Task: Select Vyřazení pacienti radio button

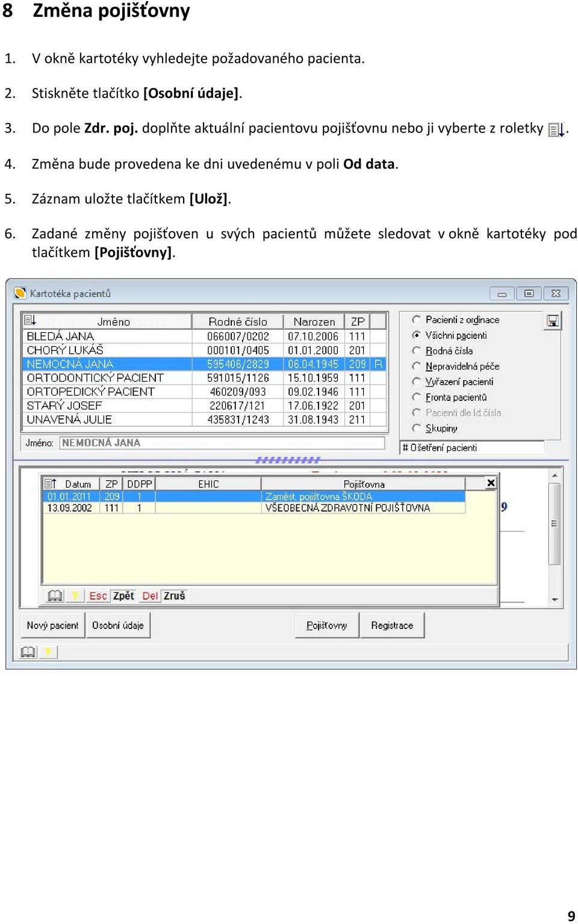Action: (416, 381)
